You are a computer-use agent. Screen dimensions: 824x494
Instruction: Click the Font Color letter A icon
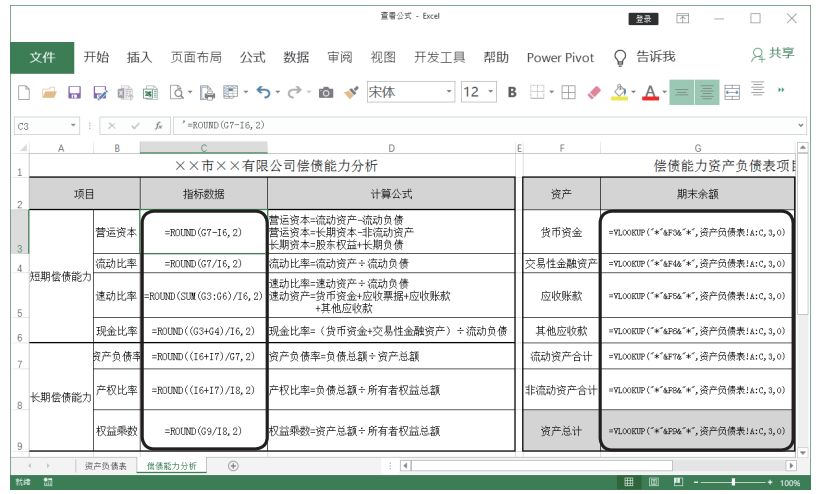(x=650, y=92)
